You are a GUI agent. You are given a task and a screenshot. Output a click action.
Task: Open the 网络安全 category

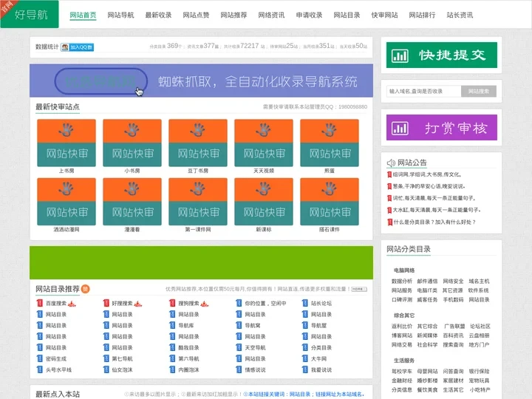453,282
